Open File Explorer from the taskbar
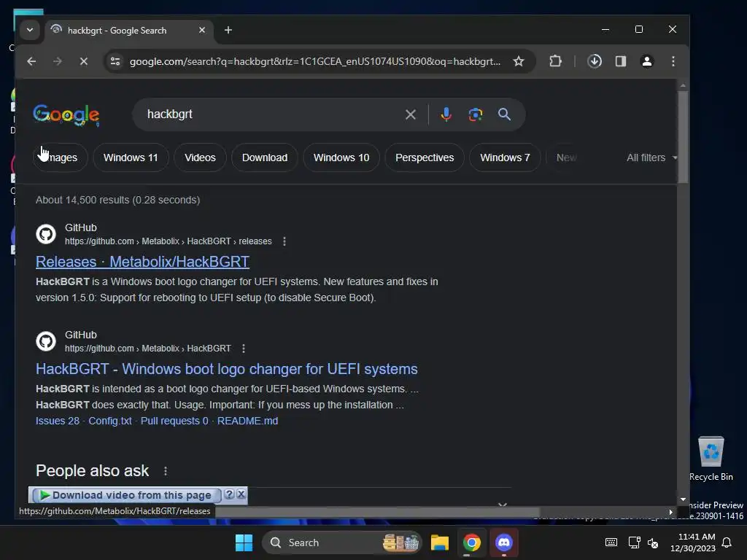 tap(440, 542)
